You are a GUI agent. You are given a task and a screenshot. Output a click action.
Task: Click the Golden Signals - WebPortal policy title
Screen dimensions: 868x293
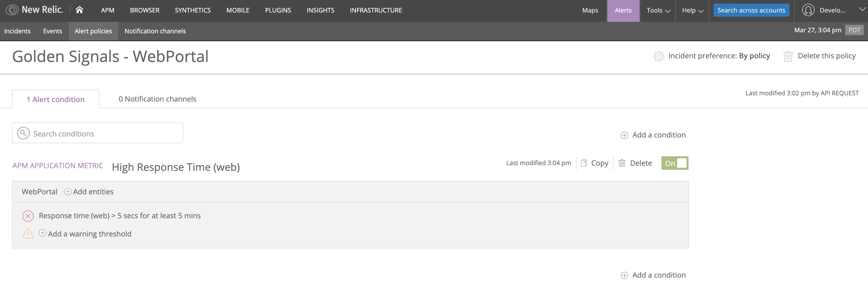tap(110, 56)
